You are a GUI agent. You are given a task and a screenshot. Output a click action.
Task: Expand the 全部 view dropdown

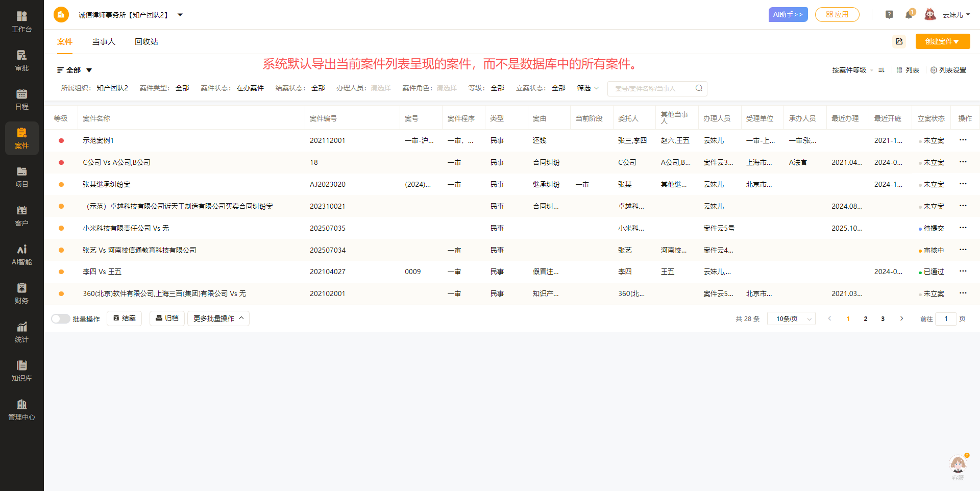pyautogui.click(x=75, y=70)
